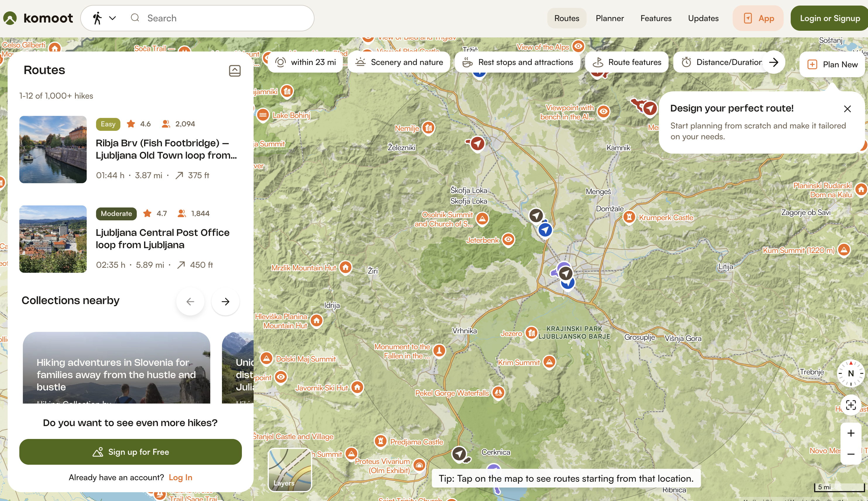
Task: Select the Kum Summit (1220 m) marker
Action: 844,250
